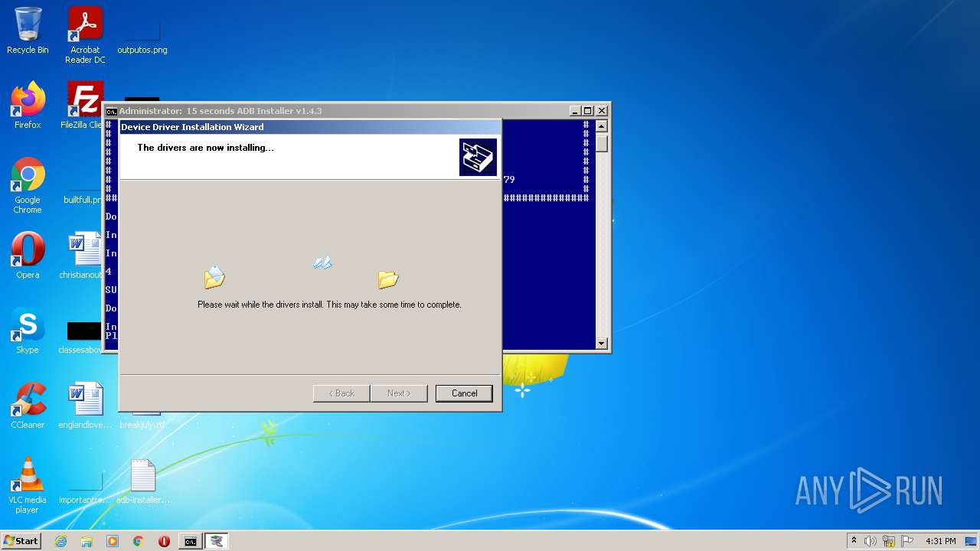
Task: Show hidden system tray icons
Action: (854, 541)
